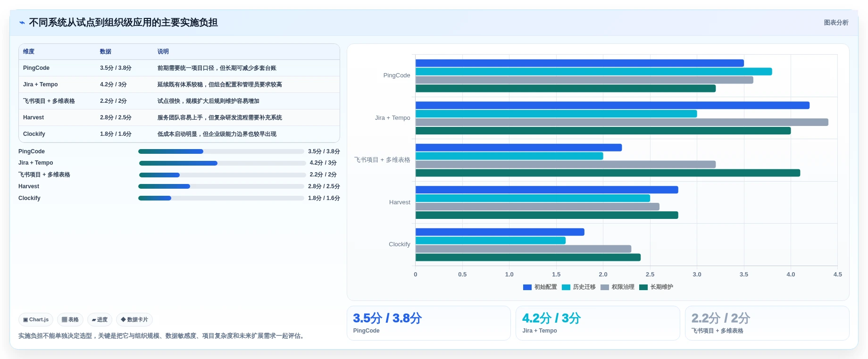Open the PingCode 3.5分 / 3.8分 data card
This screenshot has height=359, width=868.
pyautogui.click(x=429, y=323)
